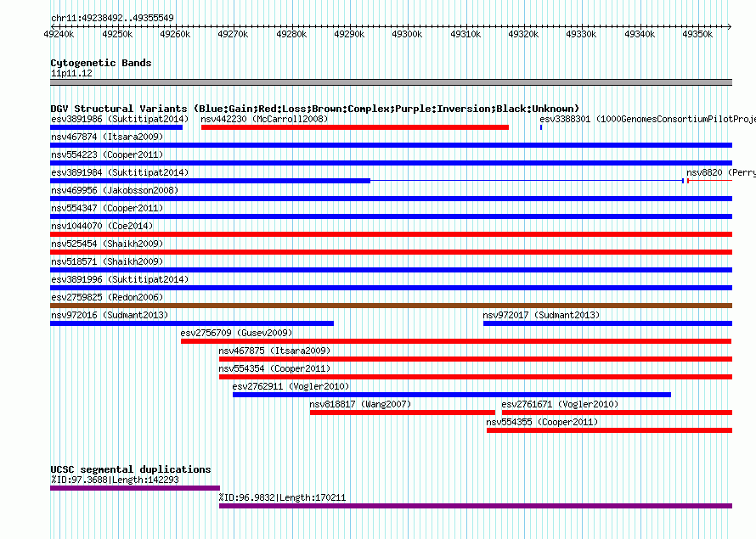The height and width of the screenshot is (539, 756).
Task: Click the thick blue segment of esv3891984
Action: (x=210, y=181)
